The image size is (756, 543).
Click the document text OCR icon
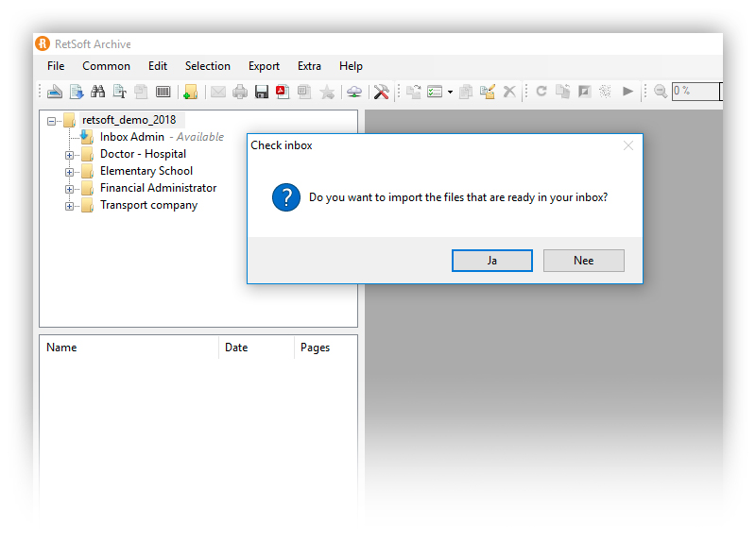[120, 92]
